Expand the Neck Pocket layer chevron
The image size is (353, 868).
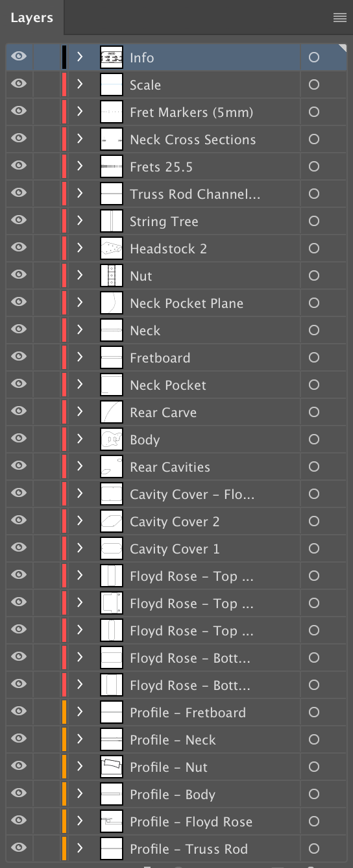click(80, 385)
